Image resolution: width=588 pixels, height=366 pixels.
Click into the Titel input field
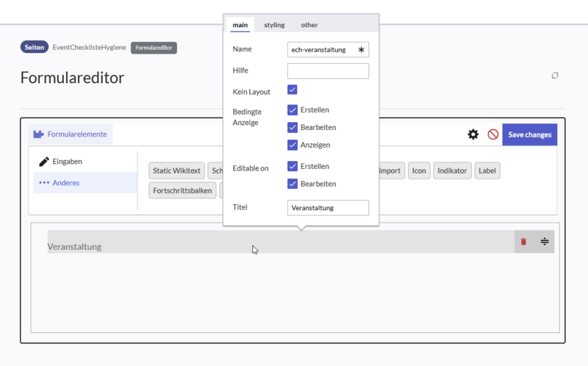[328, 208]
